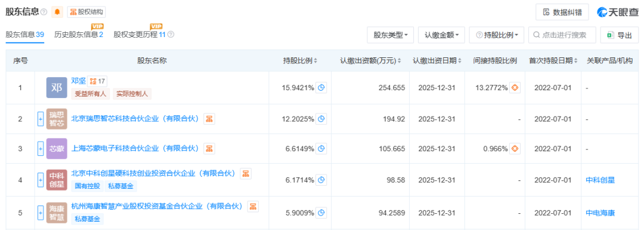This screenshot has width=644, height=230.
Task: Click structure icon next to 上海芯蒙电子科技合伙企业
Action: coord(209,149)
